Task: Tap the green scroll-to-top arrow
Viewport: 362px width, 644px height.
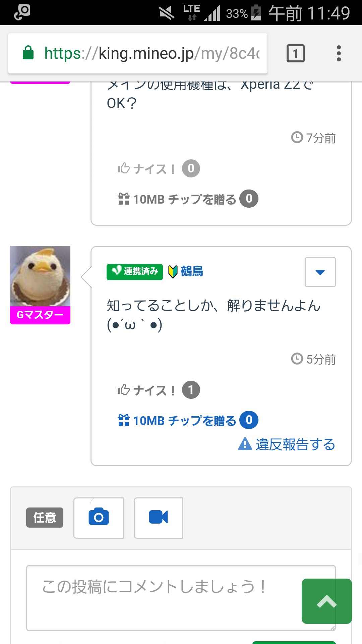Action: click(326, 601)
